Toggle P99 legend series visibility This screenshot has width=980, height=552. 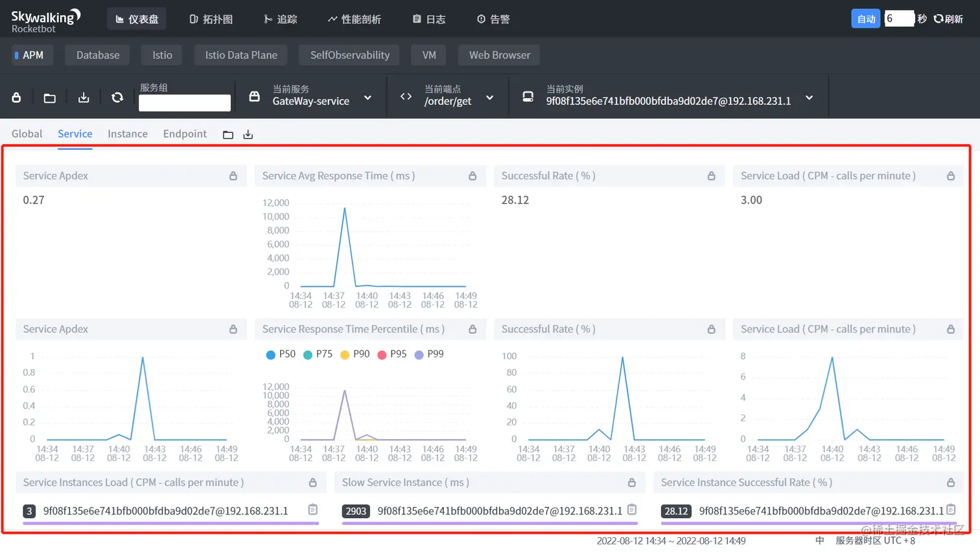pyautogui.click(x=429, y=354)
